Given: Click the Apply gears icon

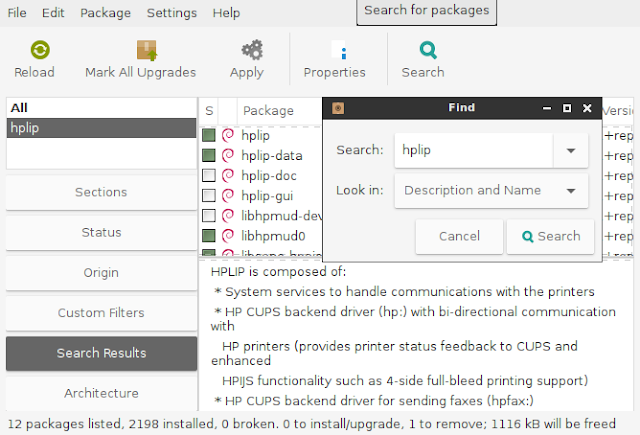Looking at the screenshot, I should point(252,50).
